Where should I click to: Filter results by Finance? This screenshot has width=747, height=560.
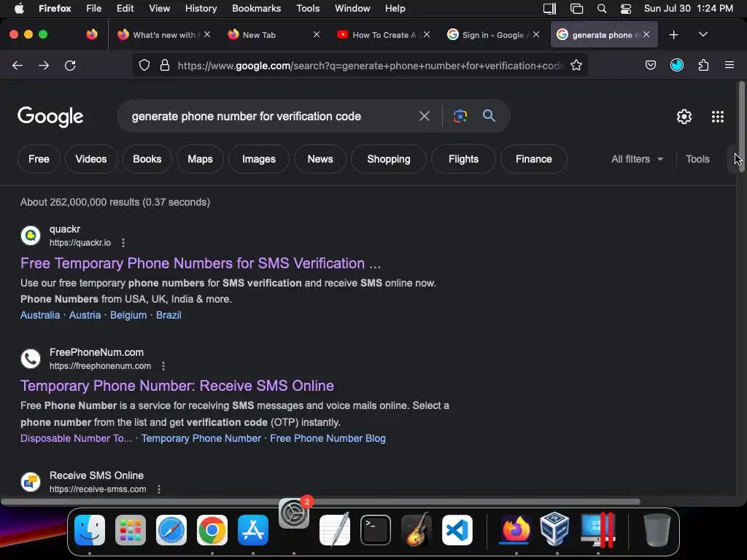point(533,159)
